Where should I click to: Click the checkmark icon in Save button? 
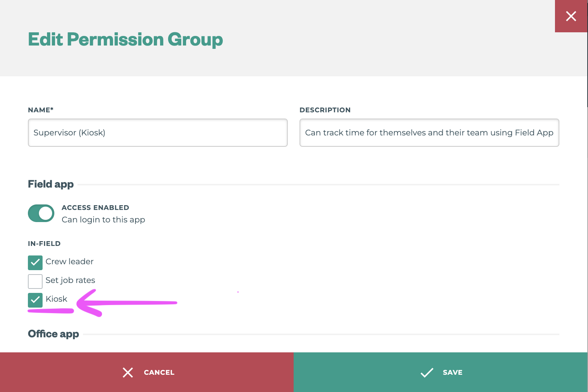point(427,373)
